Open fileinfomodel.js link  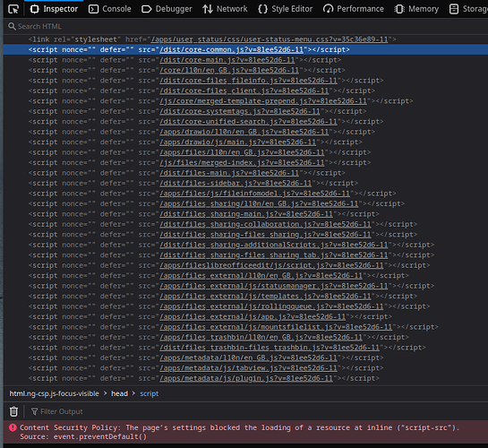coord(255,194)
